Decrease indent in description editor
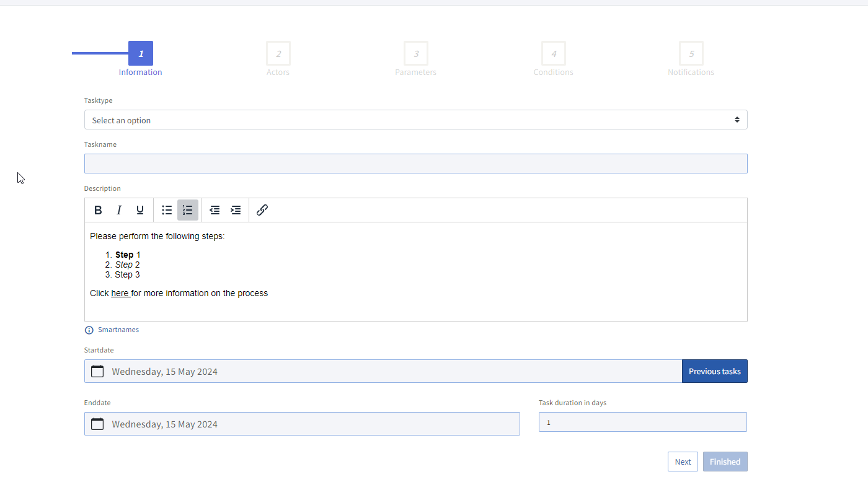Viewport: 868px width, 495px height. tap(215, 210)
